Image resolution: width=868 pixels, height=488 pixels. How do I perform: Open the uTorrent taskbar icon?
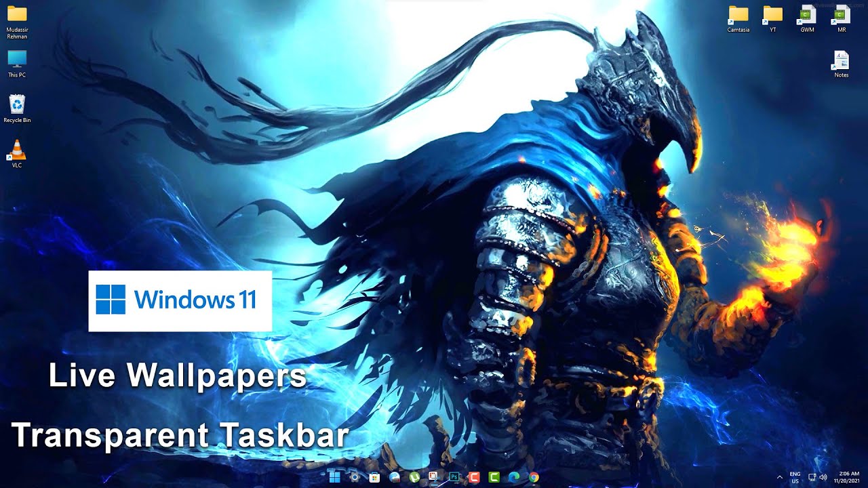(x=414, y=477)
